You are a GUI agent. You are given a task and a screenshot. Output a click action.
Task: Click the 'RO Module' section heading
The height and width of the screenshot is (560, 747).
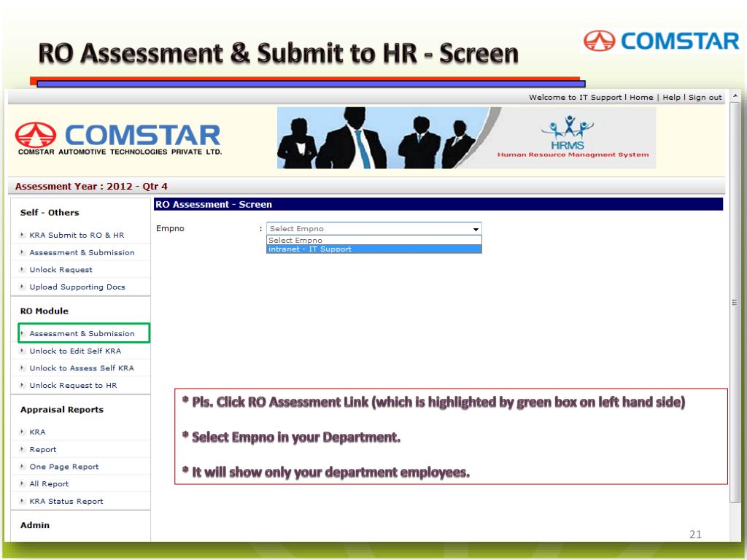pos(44,311)
